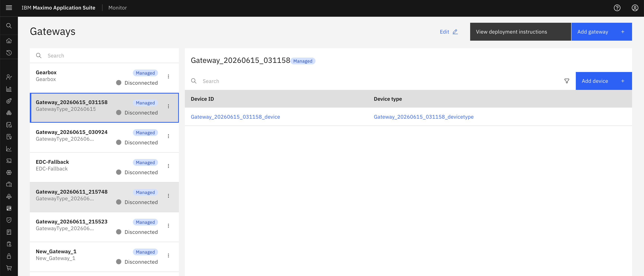Click the gateway list Search field

pos(104,56)
